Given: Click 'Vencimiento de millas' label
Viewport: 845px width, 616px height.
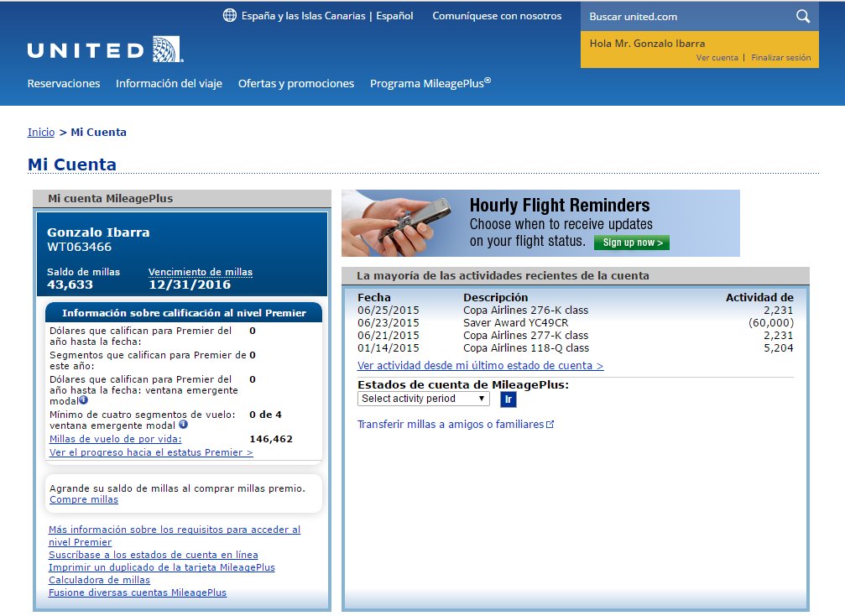Looking at the screenshot, I should click(x=201, y=272).
